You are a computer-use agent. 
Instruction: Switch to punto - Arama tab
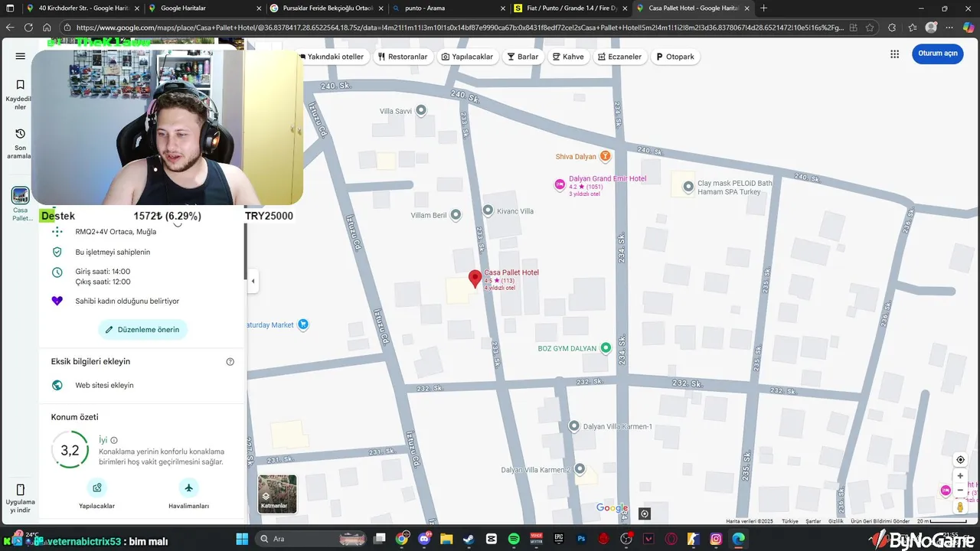447,8
